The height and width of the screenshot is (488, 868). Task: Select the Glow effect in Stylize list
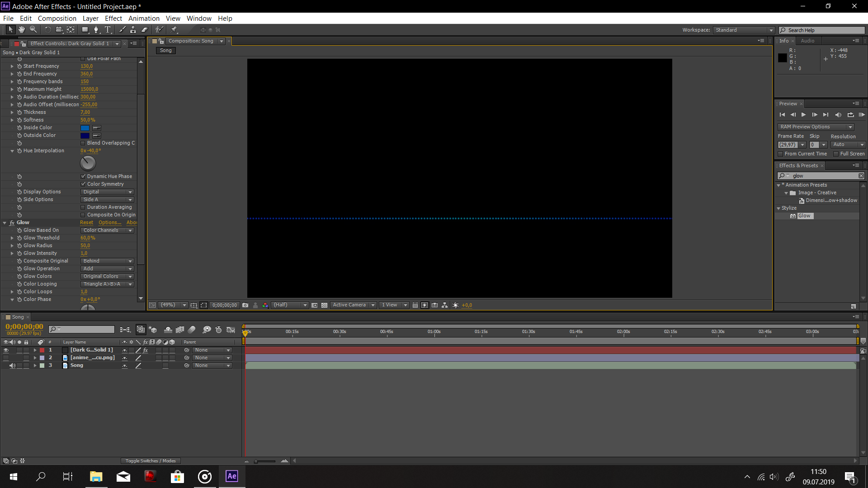pyautogui.click(x=804, y=216)
